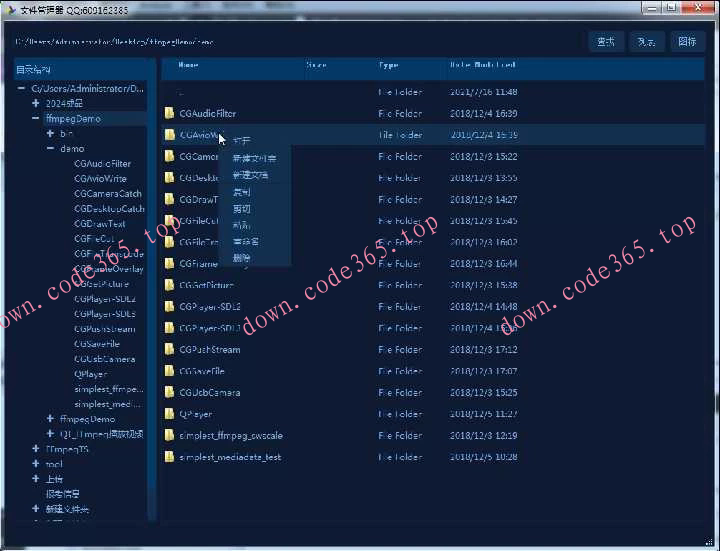
Task: Click the CGUsbCamera folder icon
Action: (170, 393)
